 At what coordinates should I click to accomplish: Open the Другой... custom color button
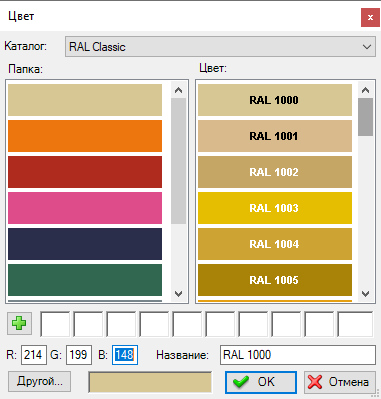(39, 381)
